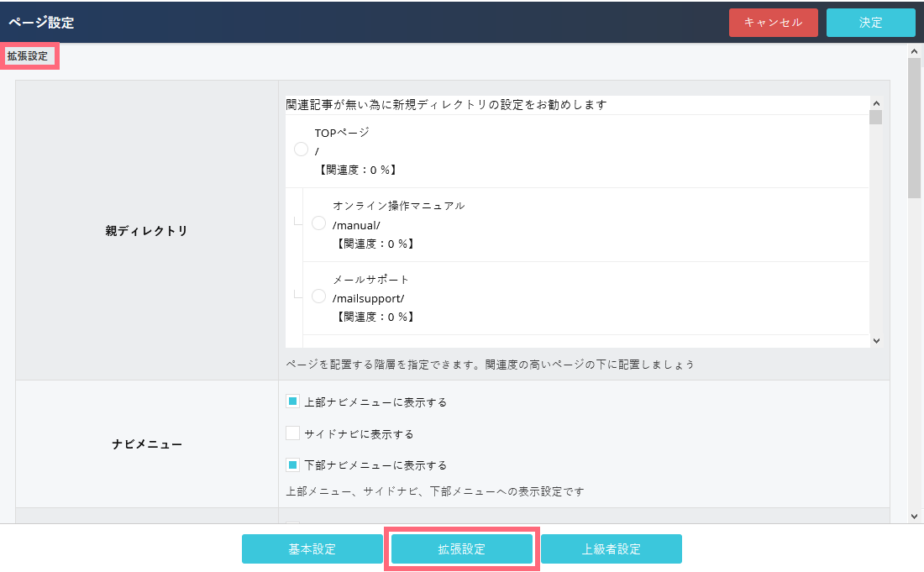Viewport: 924px width, 572px height.
Task: Choose オンライン操作マニュアル as parent directory
Action: [318, 223]
